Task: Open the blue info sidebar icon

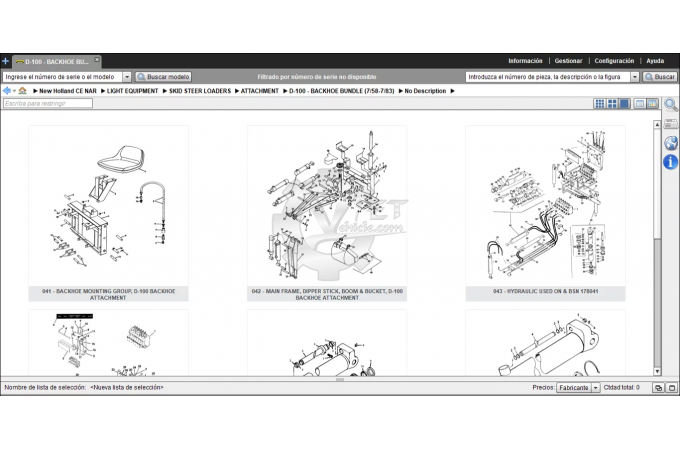Action: pos(670,162)
